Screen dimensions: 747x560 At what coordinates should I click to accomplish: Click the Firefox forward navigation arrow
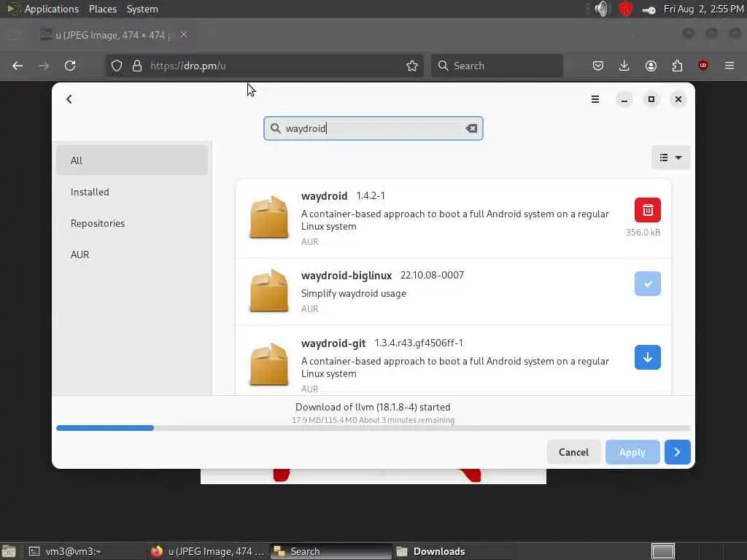coord(44,66)
